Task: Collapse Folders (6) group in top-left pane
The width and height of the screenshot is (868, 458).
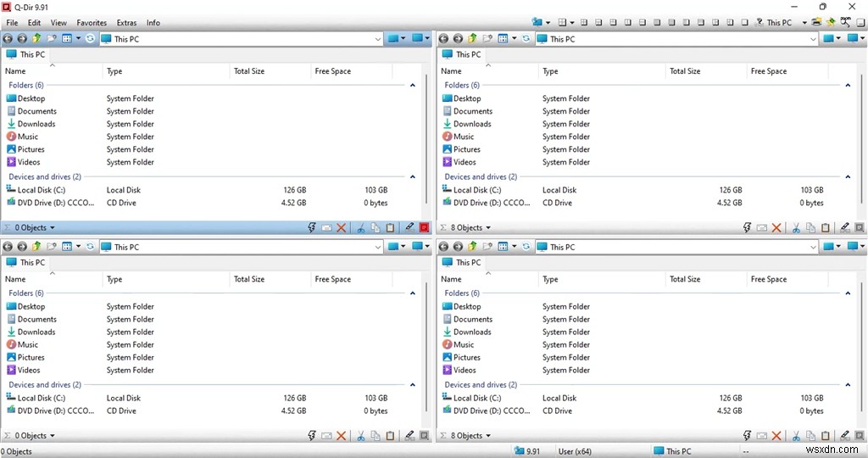Action: coord(413,86)
